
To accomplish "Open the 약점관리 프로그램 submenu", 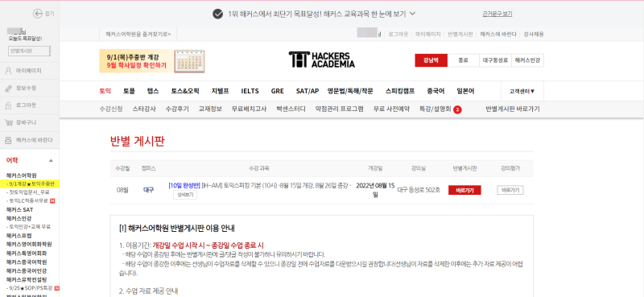I will point(339,109).
